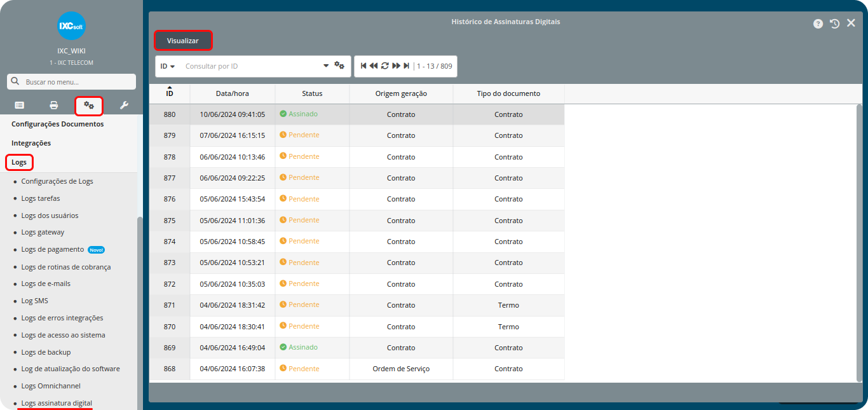This screenshot has height=410, width=868.
Task: Close the Histórico de Assinaturas Digitais window
Action: click(x=851, y=23)
